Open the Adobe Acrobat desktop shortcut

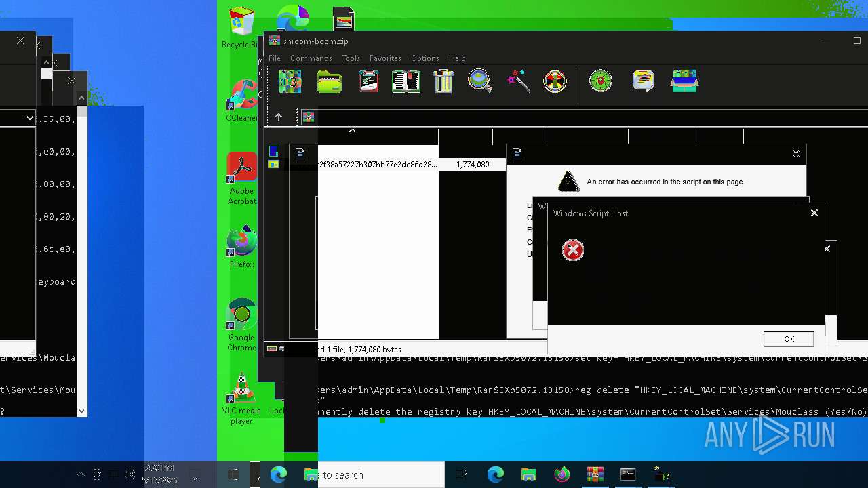tap(241, 179)
